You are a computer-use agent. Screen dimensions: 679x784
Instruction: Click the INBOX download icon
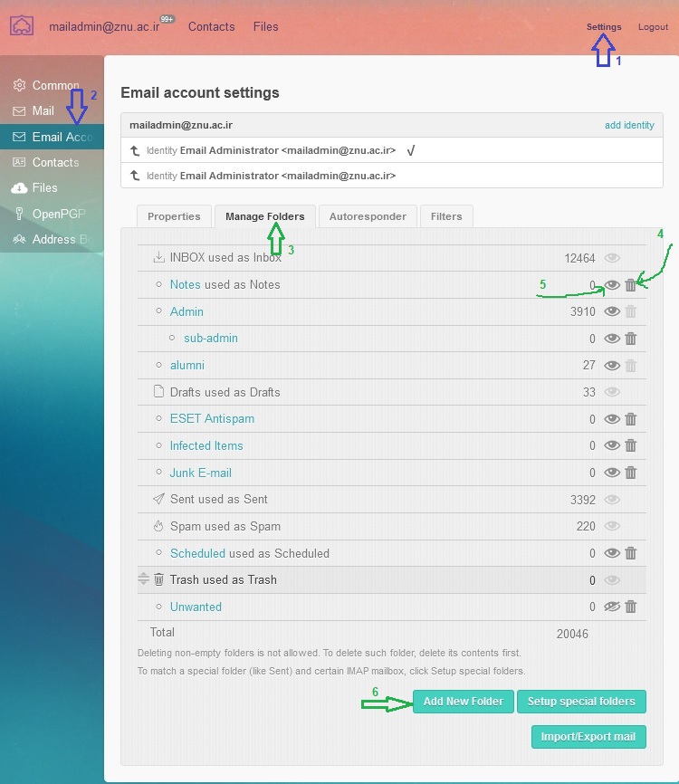158,257
